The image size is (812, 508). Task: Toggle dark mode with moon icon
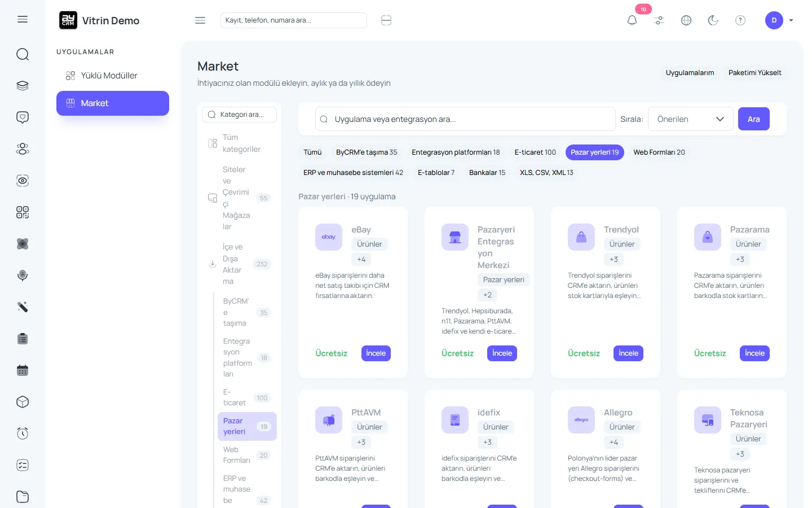pyautogui.click(x=713, y=20)
